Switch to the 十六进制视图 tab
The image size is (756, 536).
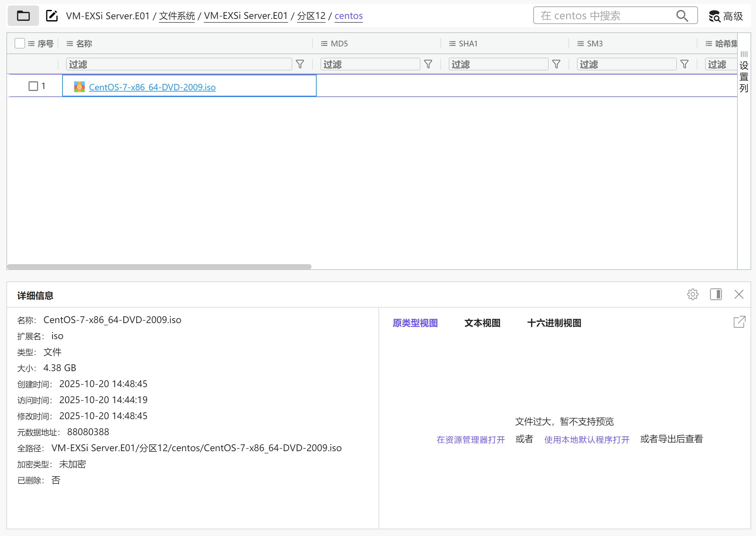pos(554,323)
